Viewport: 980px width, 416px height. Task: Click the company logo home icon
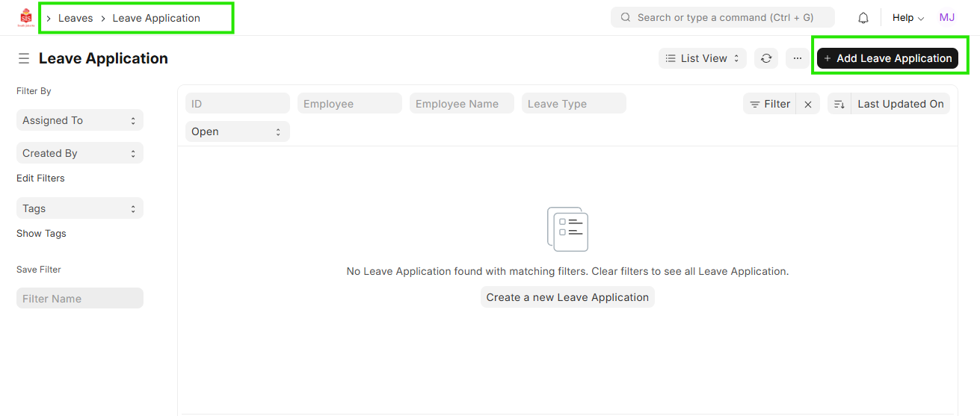coord(26,18)
